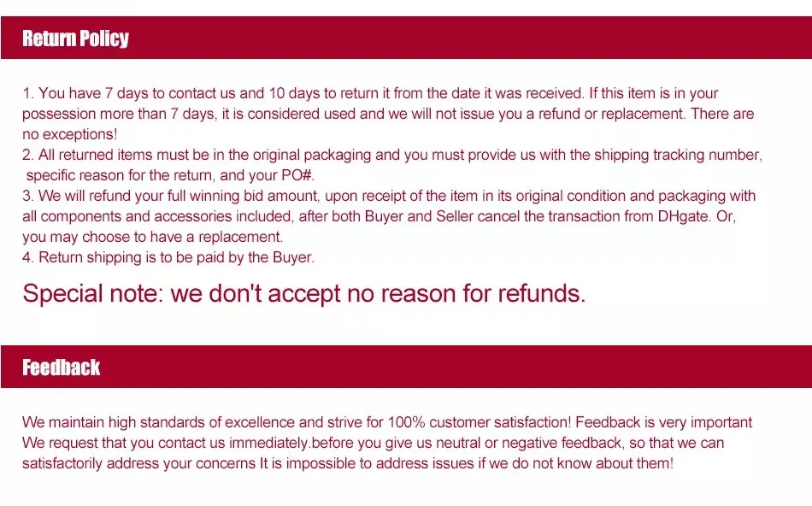
Task: Click the Feedback heading text
Action: (x=61, y=368)
